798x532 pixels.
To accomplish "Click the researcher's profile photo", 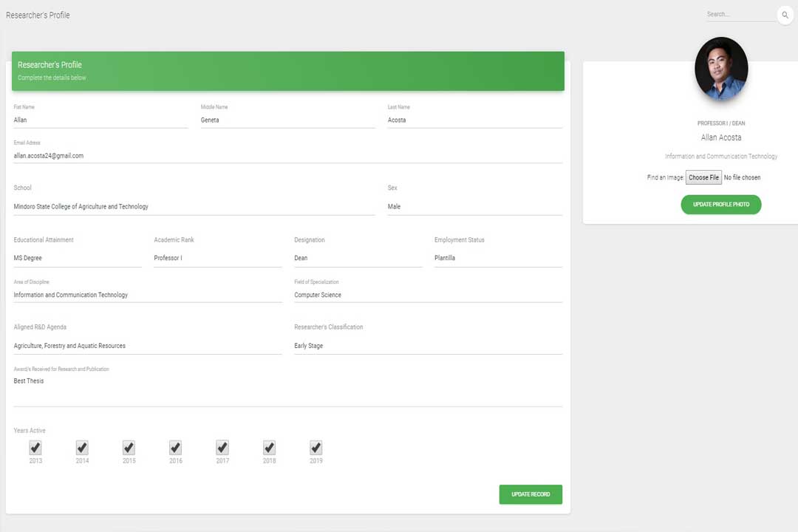I will tap(721, 69).
